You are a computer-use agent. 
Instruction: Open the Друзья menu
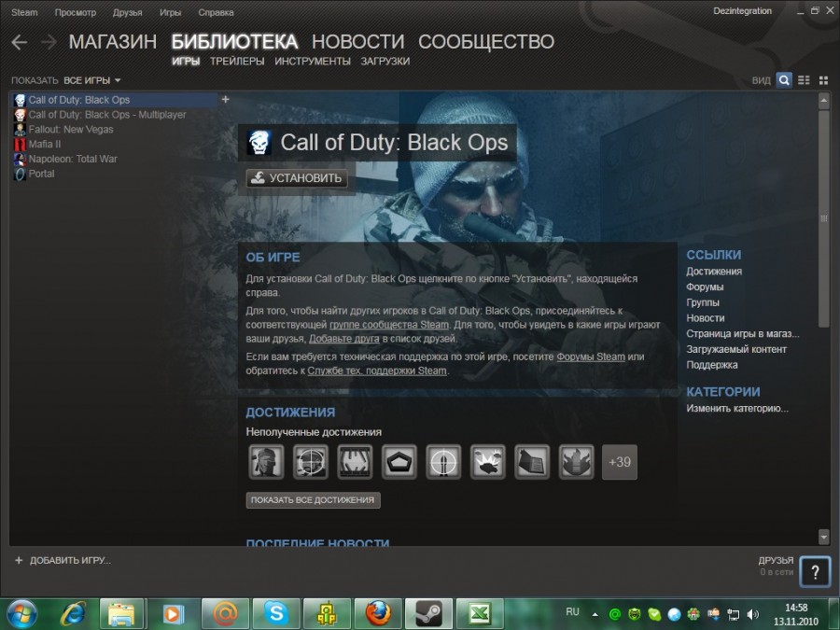coord(128,12)
